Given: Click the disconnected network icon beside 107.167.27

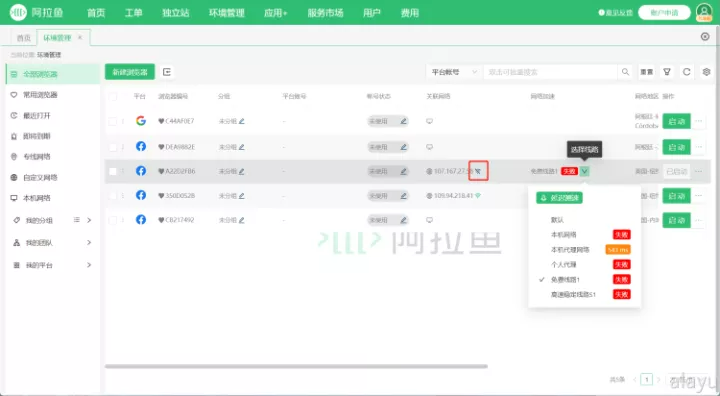Looking at the screenshot, I should [478, 171].
